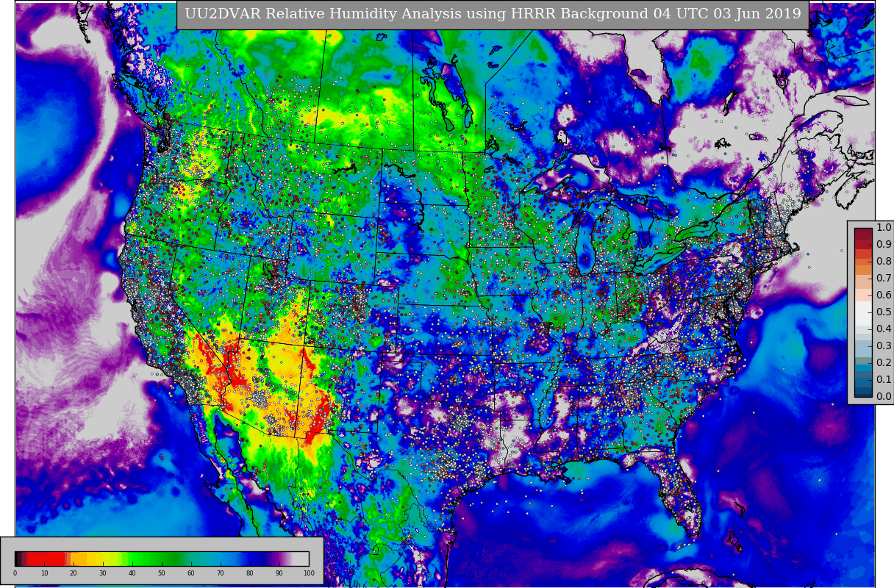
Task: Click the 1.0 label on right colorbar
Action: tap(884, 228)
